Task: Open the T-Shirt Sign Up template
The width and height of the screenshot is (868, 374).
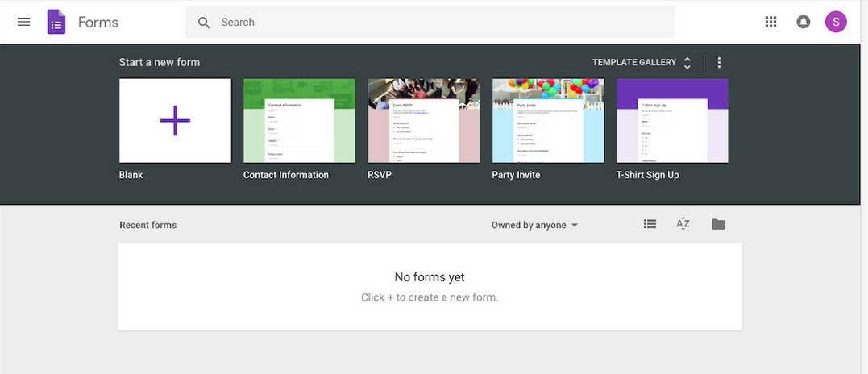Action: (672, 121)
